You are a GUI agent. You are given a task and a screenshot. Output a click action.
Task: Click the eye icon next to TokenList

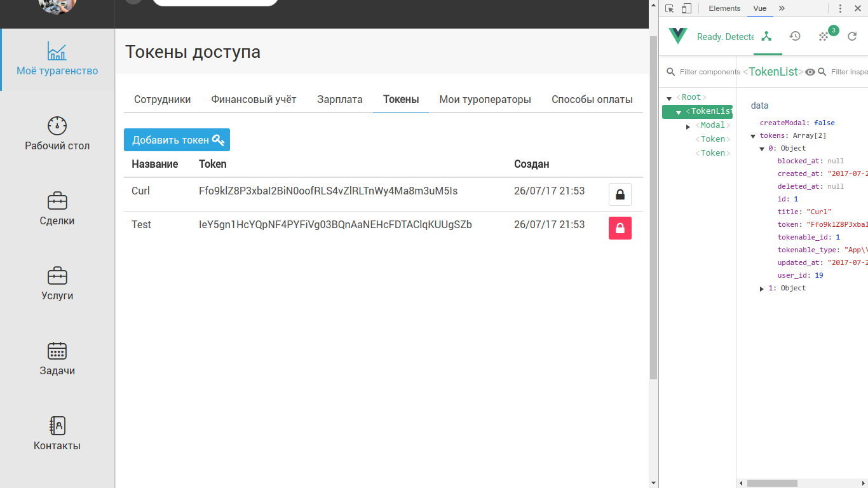(810, 72)
